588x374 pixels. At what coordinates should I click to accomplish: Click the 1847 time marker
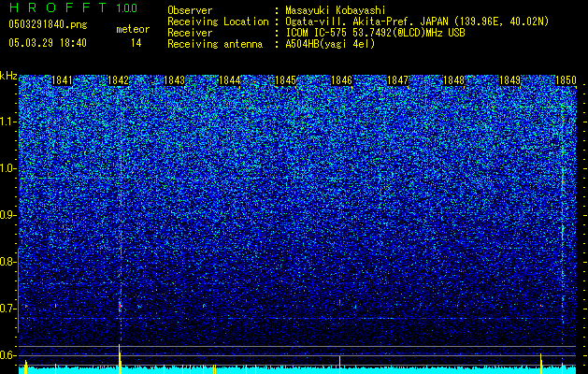(398, 80)
